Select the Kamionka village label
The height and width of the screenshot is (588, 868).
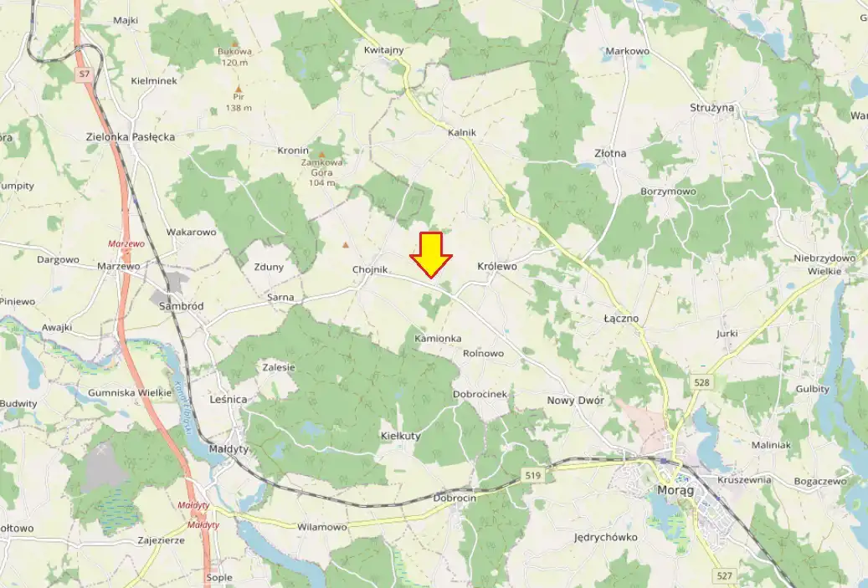[438, 338]
